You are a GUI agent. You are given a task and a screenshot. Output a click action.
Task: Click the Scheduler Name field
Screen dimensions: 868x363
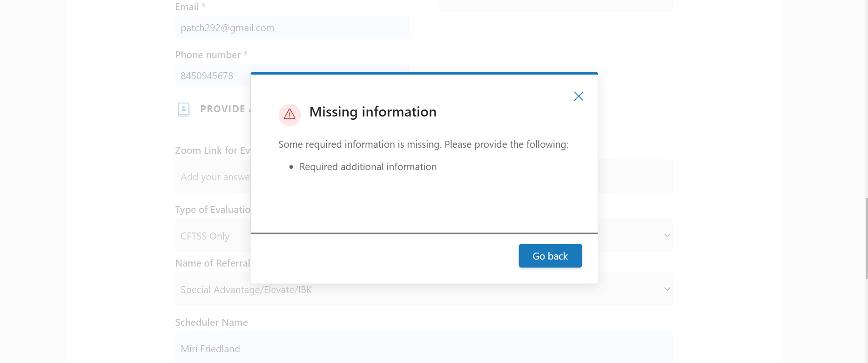(x=424, y=348)
